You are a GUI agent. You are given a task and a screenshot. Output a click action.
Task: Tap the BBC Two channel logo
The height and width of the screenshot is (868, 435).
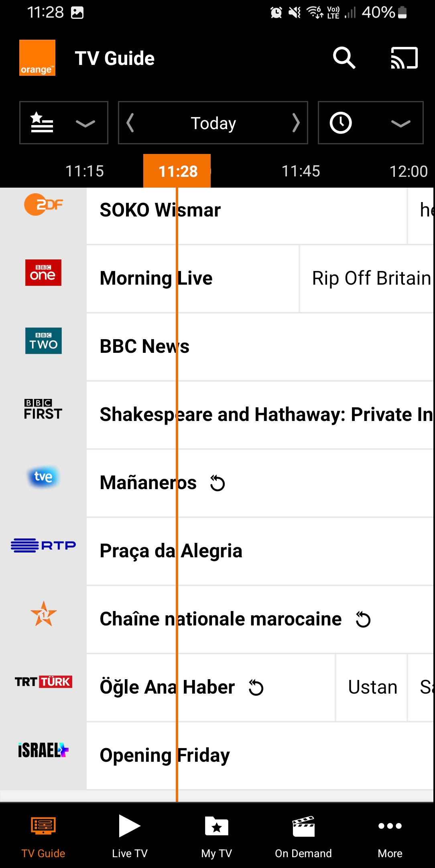coord(43,341)
